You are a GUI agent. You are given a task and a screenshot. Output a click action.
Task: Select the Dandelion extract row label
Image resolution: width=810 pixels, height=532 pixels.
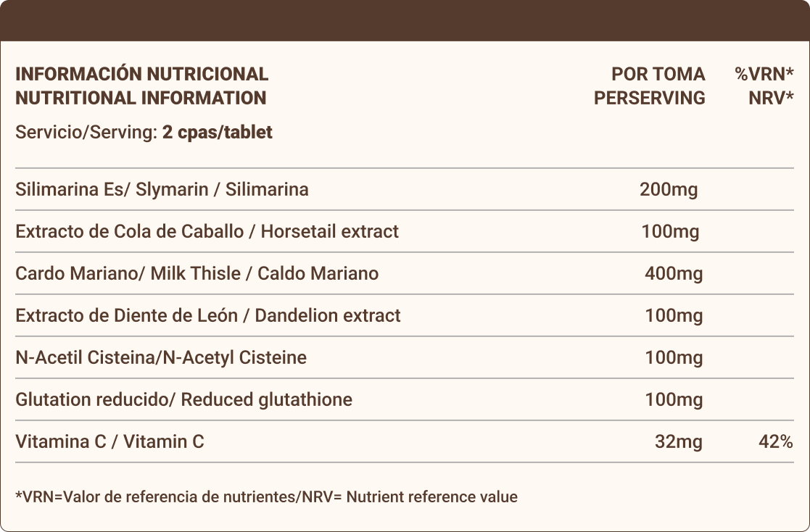(207, 315)
